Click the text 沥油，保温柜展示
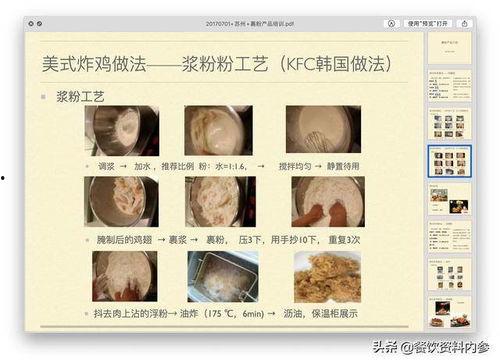Screen dimensions: 500x364 (x=321, y=314)
